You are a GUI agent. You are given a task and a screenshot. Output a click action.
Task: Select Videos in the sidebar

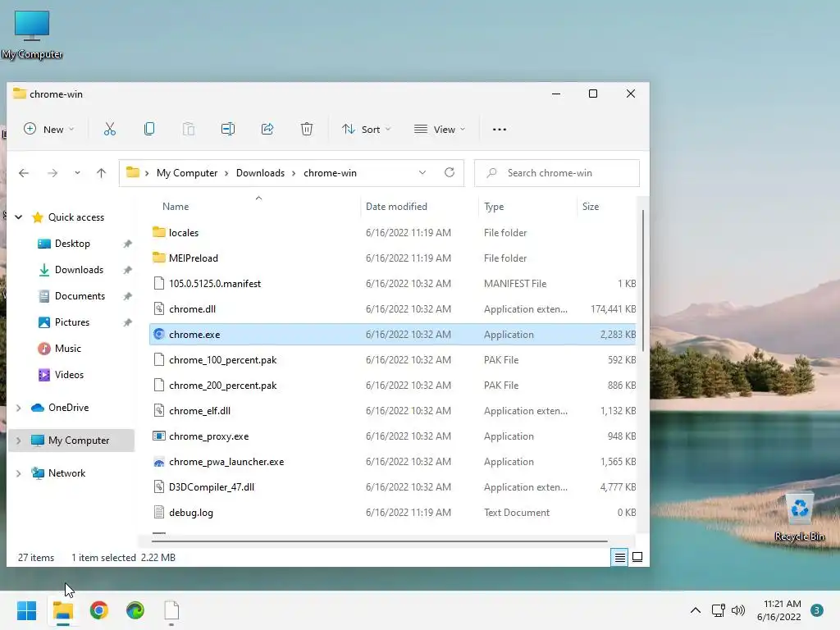(x=69, y=374)
